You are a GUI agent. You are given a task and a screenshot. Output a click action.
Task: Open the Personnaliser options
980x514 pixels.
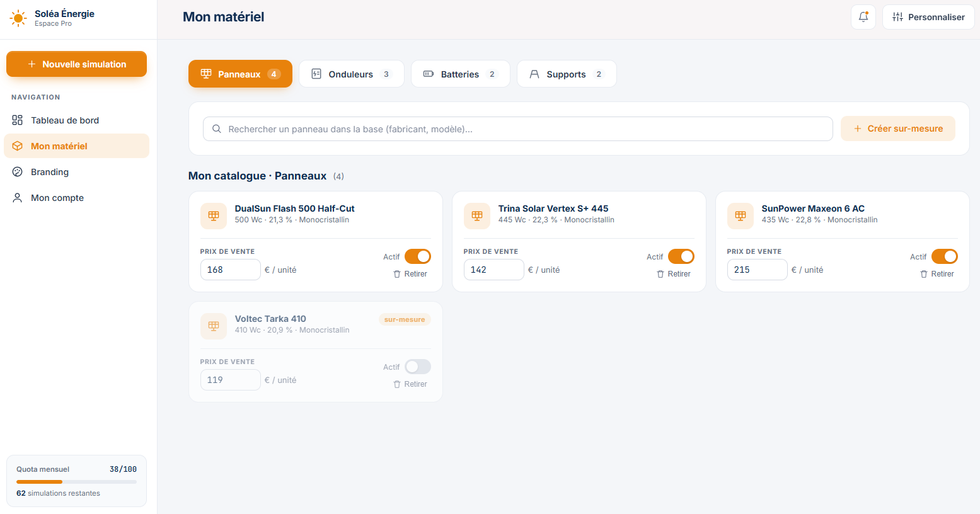(x=928, y=17)
